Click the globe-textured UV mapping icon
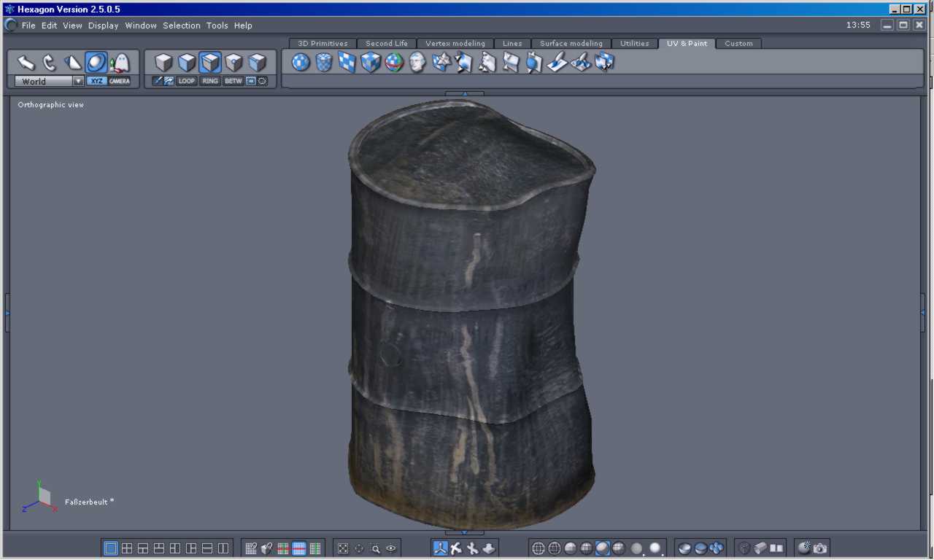This screenshot has width=934, height=560. (394, 63)
